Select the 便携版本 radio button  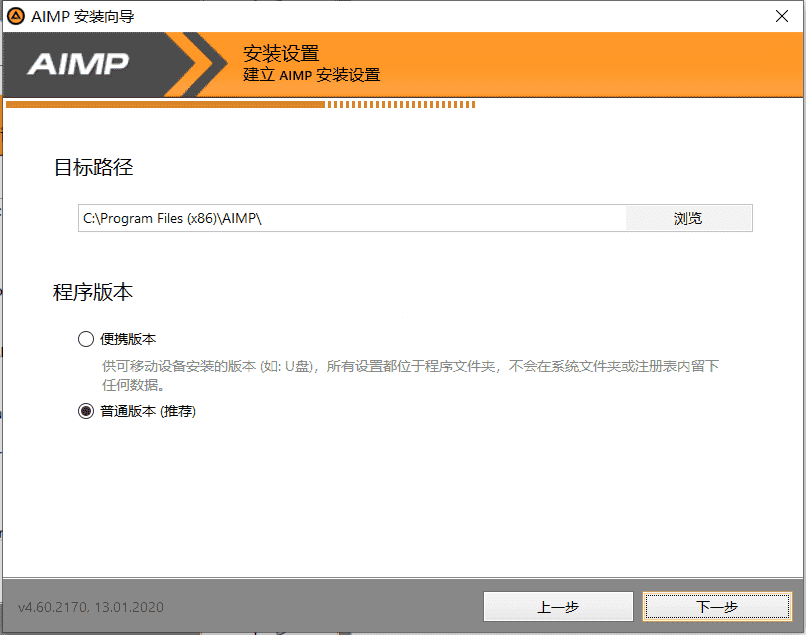(86, 339)
